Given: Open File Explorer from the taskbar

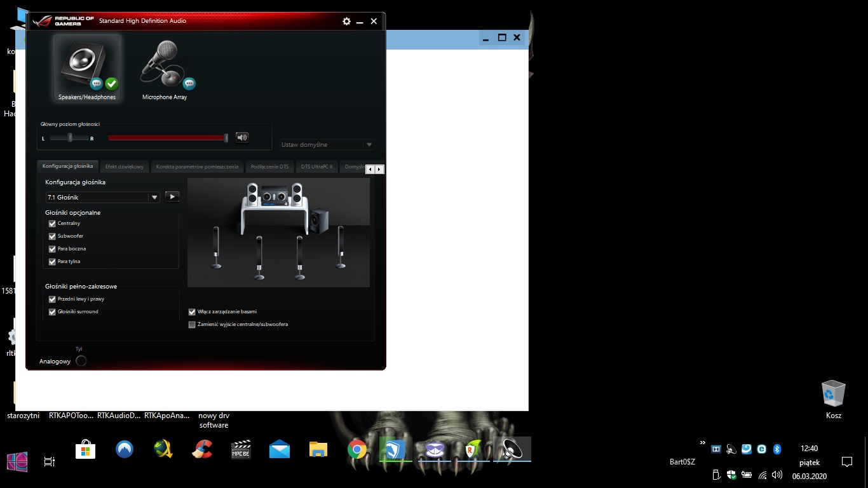Looking at the screenshot, I should coord(318,450).
